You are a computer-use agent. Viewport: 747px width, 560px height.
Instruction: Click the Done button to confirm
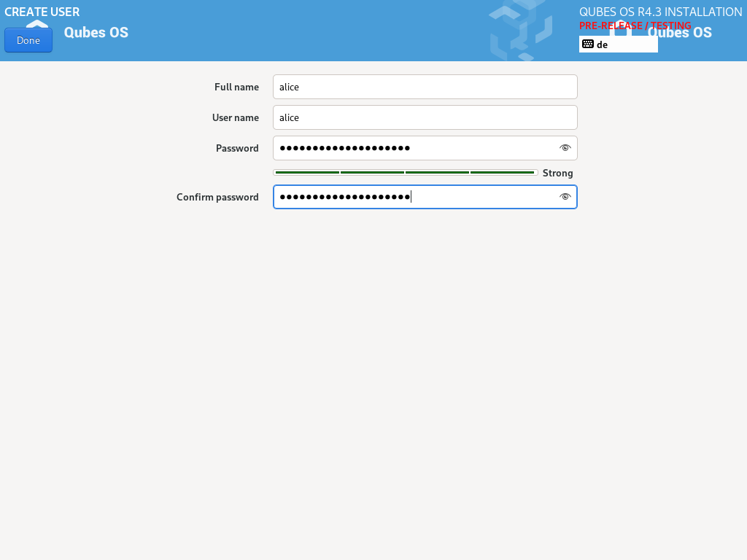[28, 40]
